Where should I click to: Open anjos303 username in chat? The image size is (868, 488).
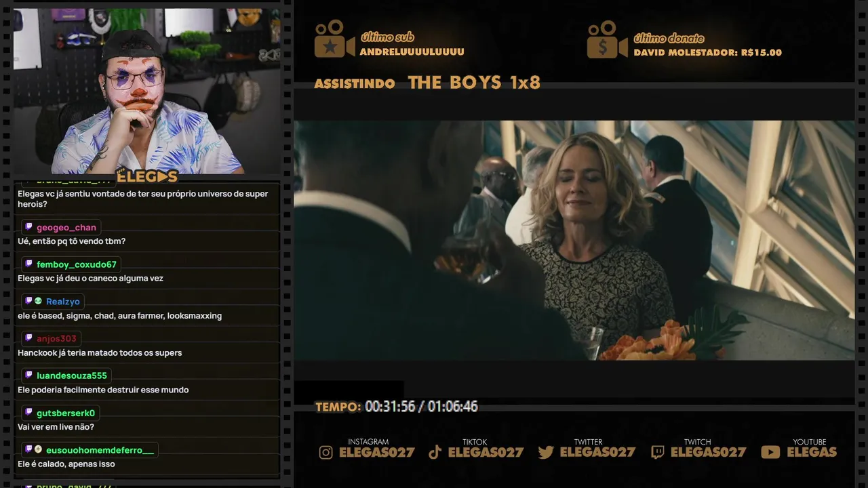coord(57,338)
